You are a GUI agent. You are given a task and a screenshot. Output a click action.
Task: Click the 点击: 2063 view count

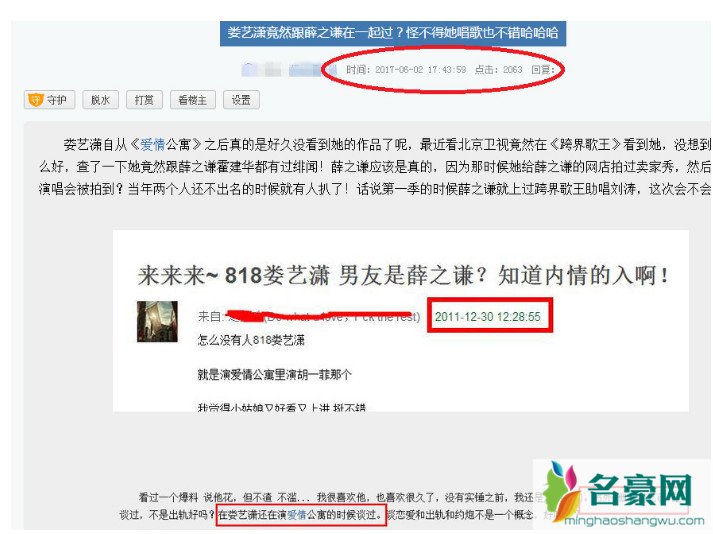pos(498,70)
